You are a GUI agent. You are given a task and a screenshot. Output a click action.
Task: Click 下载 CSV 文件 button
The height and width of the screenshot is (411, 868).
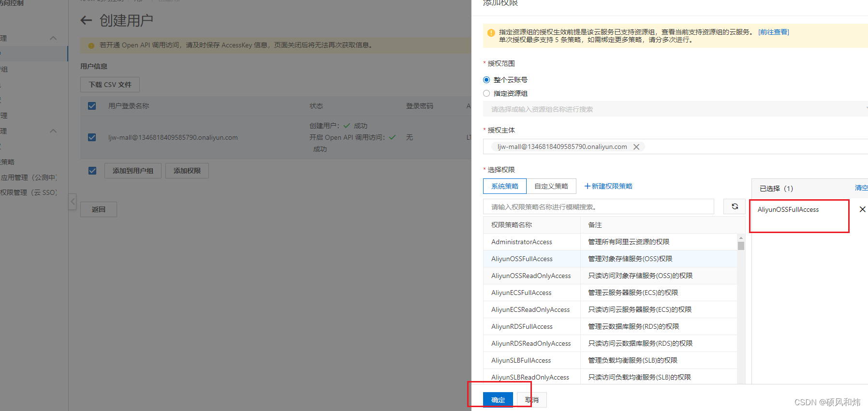coord(110,85)
